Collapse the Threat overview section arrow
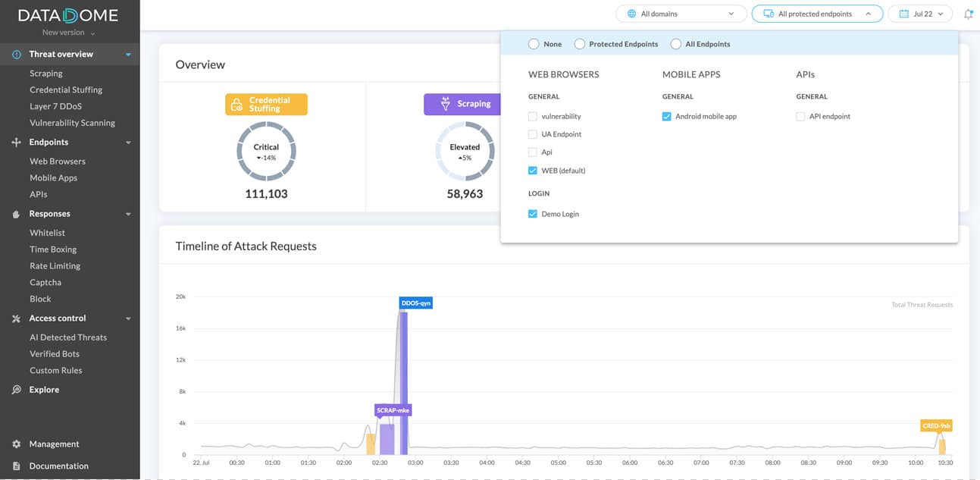980x480 pixels. coord(128,55)
